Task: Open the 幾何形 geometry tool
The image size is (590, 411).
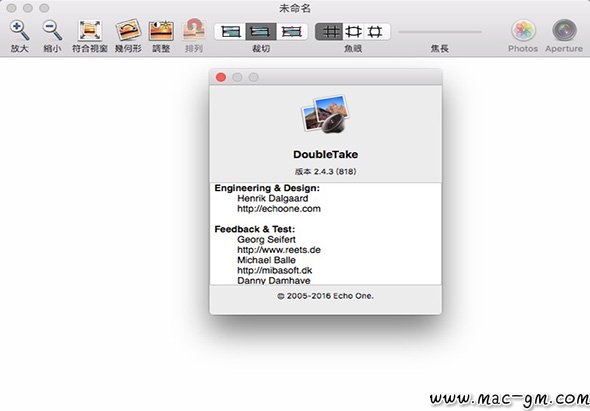Action: tap(128, 30)
